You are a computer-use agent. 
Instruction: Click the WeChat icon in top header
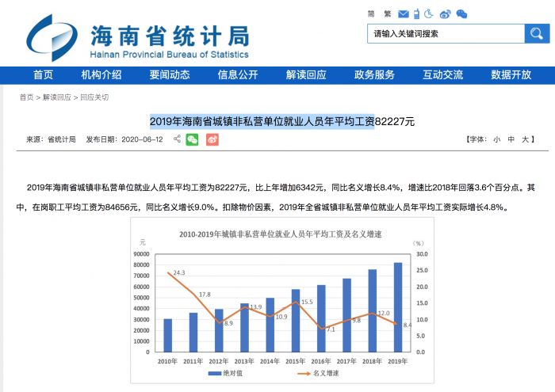(461, 13)
